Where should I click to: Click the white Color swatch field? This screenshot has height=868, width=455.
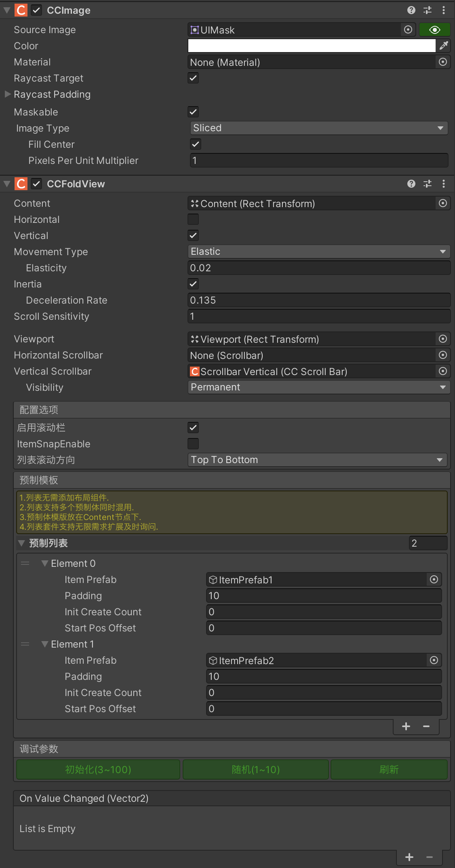click(x=312, y=46)
